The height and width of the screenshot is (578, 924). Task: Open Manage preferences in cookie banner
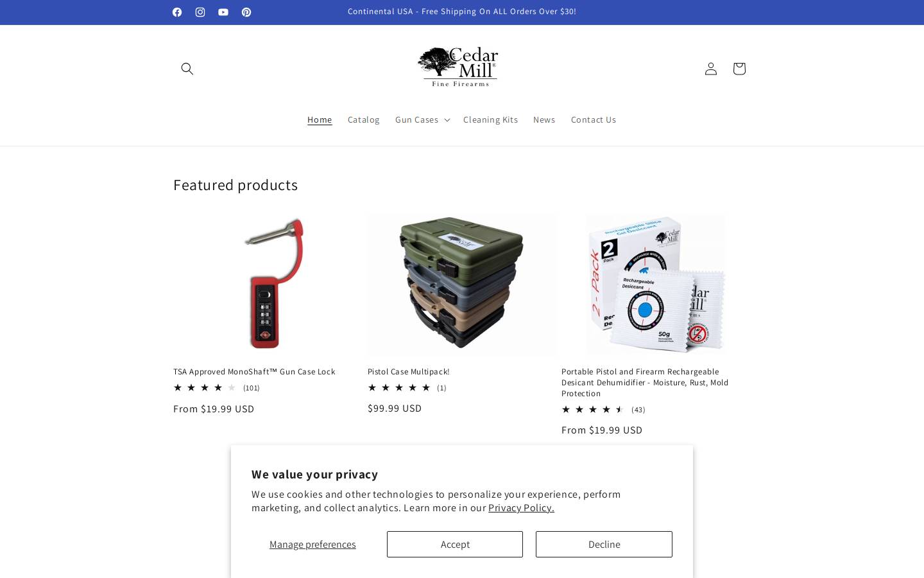click(312, 545)
